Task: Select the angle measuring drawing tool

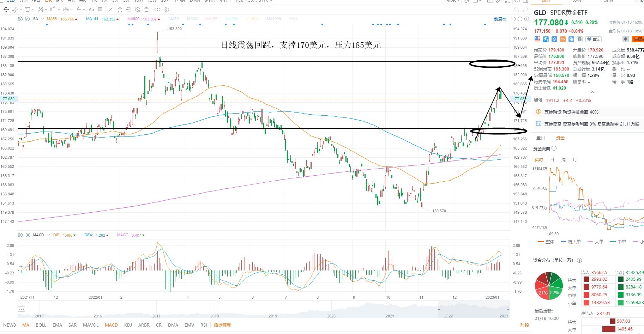Action: click(x=111, y=10)
